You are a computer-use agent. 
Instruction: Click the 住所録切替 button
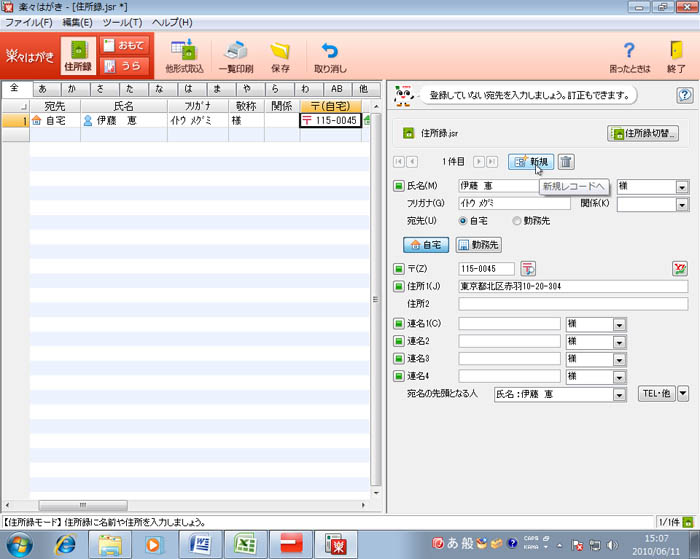(643, 132)
